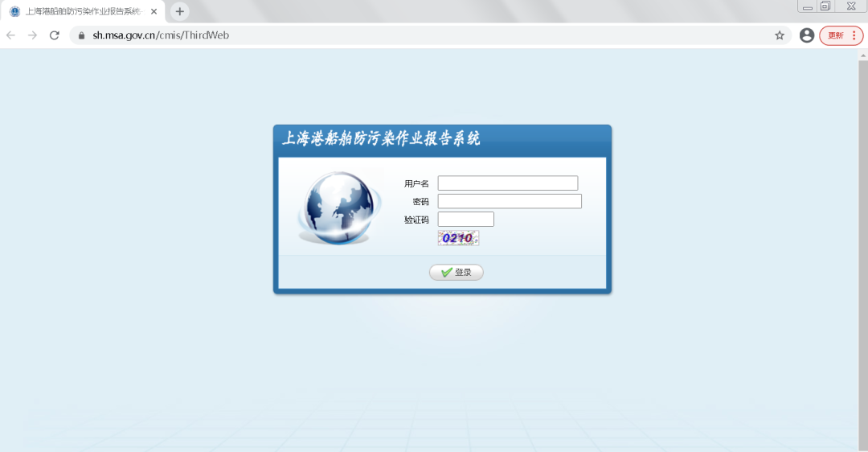Click the 登录 login button
Screen dimensions: 868x452
tap(457, 272)
